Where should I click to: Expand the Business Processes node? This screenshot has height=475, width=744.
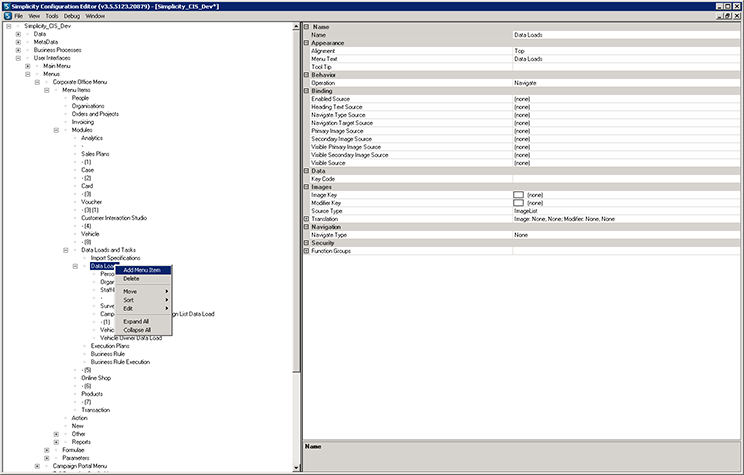pos(18,50)
